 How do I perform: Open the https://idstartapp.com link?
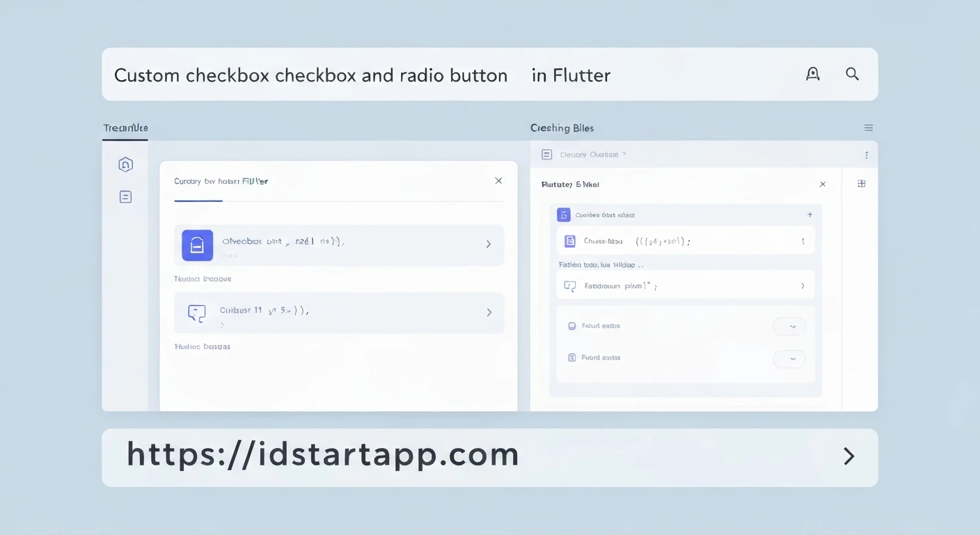323,455
